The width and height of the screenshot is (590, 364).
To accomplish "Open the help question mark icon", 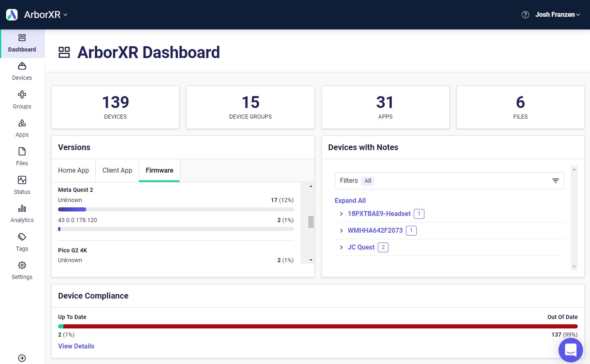I will [525, 15].
